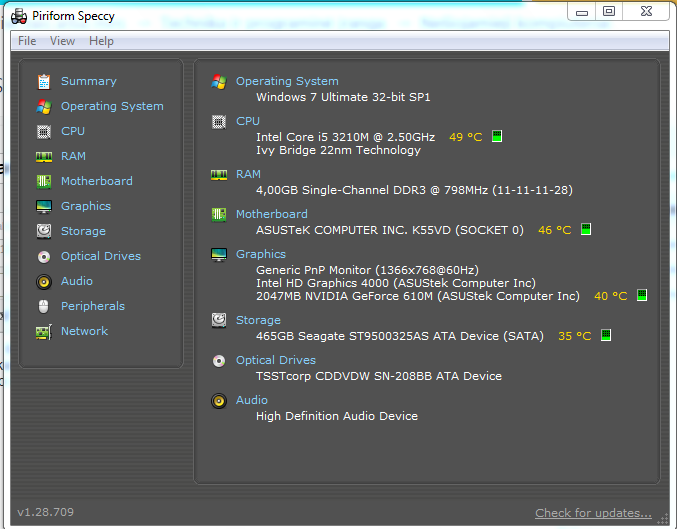Click 'Generic PnP Monitor (1366x768@60Hz)' text
This screenshot has width=677, height=529.
(x=367, y=270)
